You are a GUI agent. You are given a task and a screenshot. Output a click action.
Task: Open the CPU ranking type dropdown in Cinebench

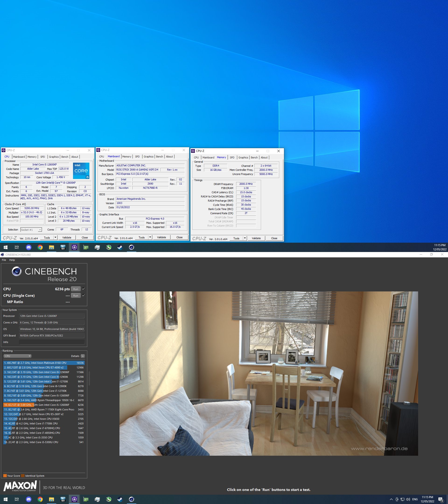[x=17, y=356]
